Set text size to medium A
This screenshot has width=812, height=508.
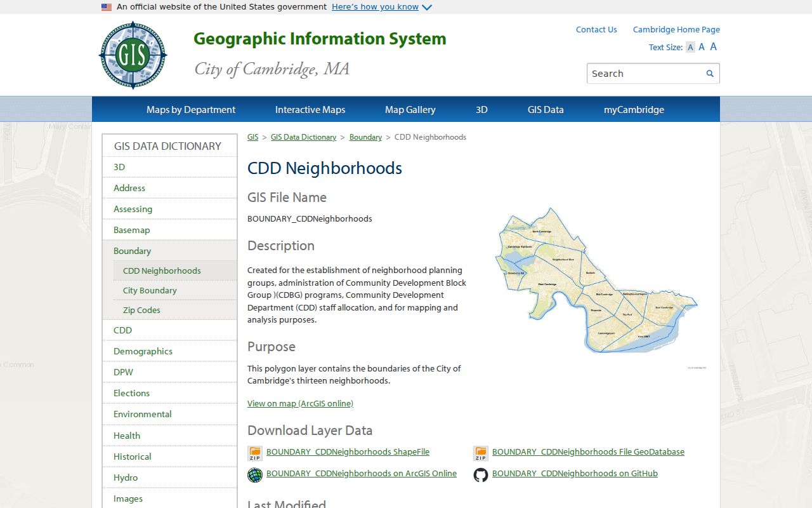pyautogui.click(x=702, y=47)
